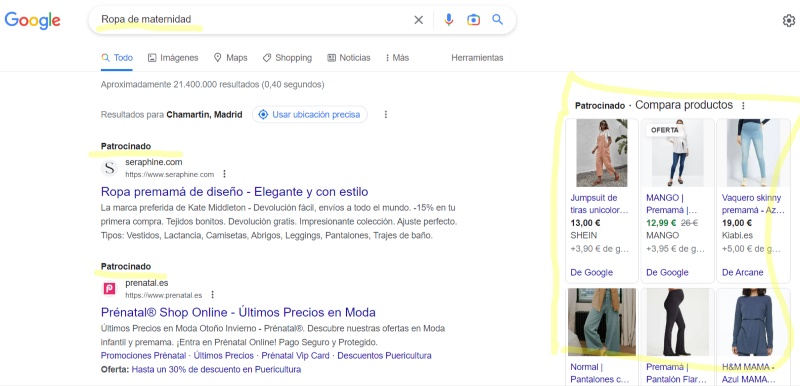Clear the search box with X
Image resolution: width=800 pixels, height=386 pixels.
tap(418, 20)
